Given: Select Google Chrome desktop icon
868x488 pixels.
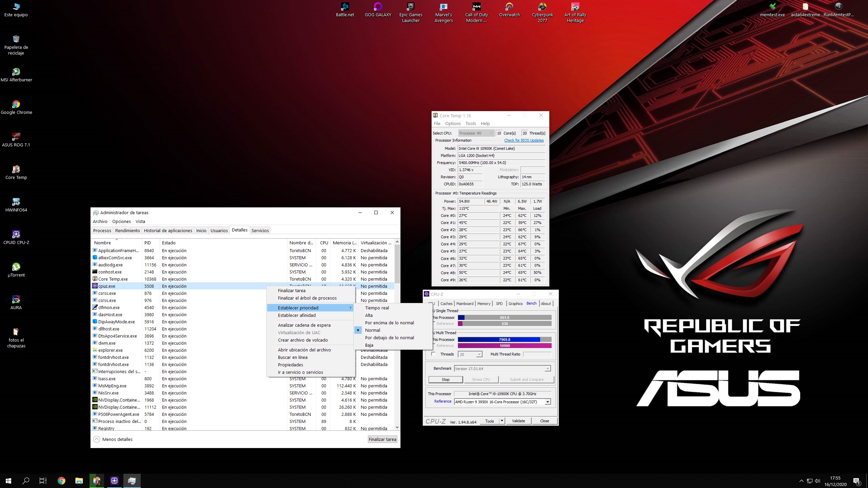Looking at the screenshot, I should pyautogui.click(x=16, y=107).
